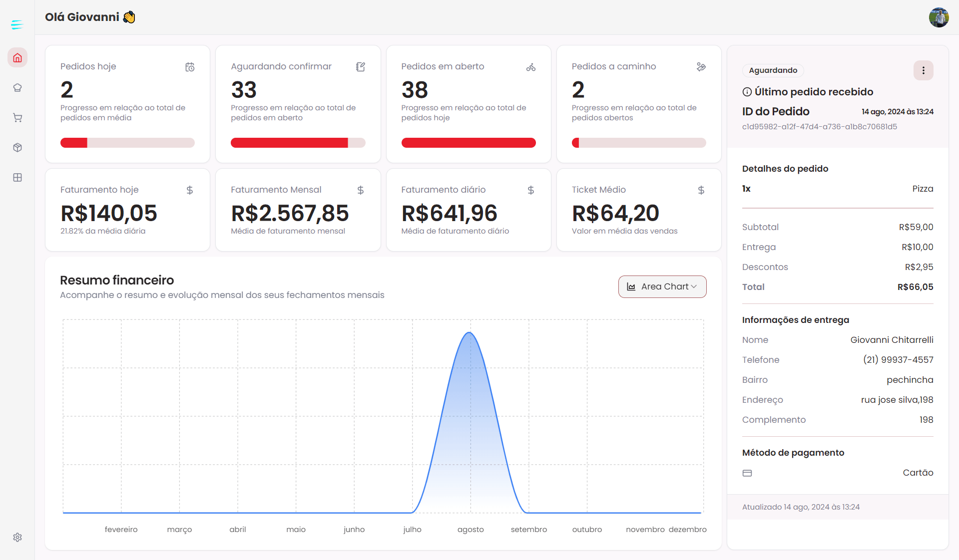Click calendar icon on Pedidos hoje card
Viewport: 959px width, 560px height.
pos(190,67)
